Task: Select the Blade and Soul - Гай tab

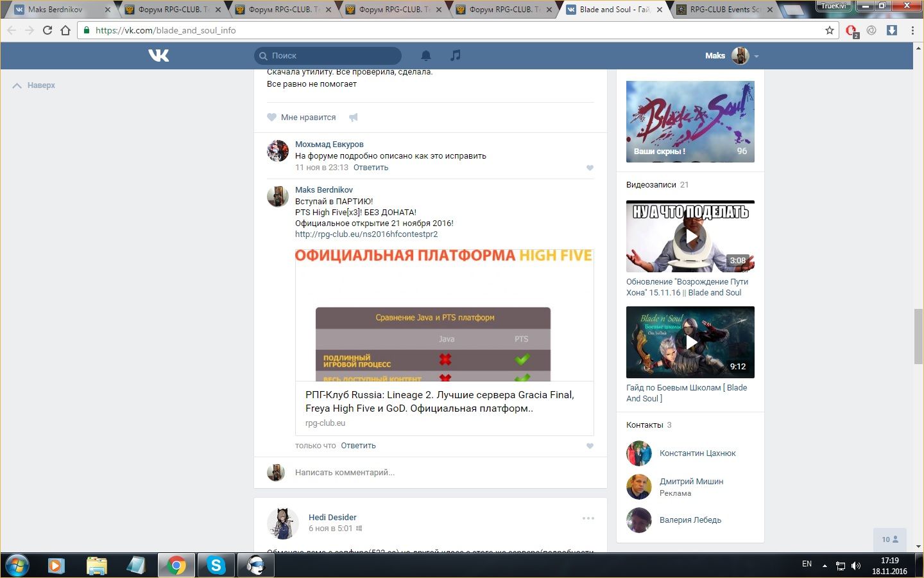Action: 615,10
